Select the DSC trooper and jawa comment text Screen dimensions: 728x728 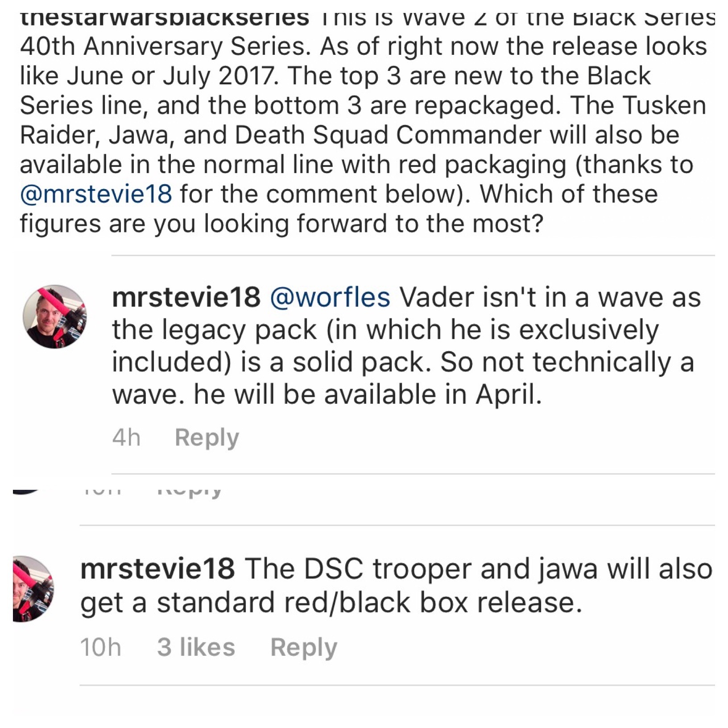[397, 586]
